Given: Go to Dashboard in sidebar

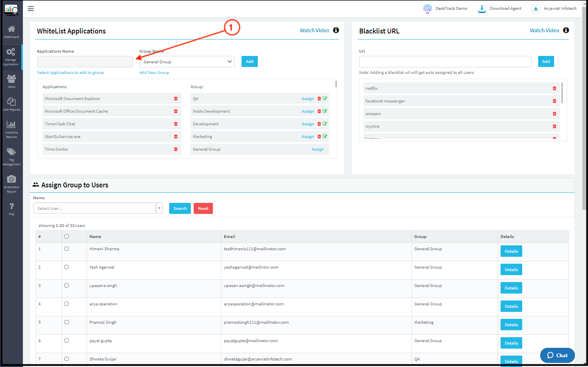Looking at the screenshot, I should (x=11, y=31).
